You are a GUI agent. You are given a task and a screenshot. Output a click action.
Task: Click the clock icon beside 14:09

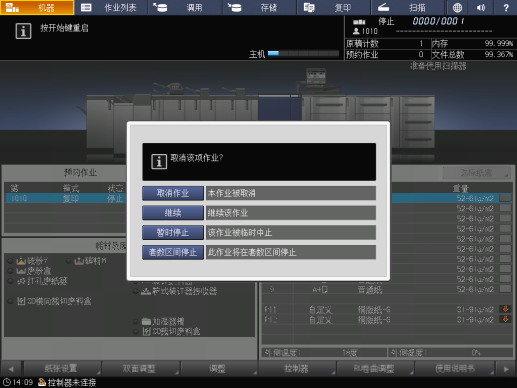7,382
